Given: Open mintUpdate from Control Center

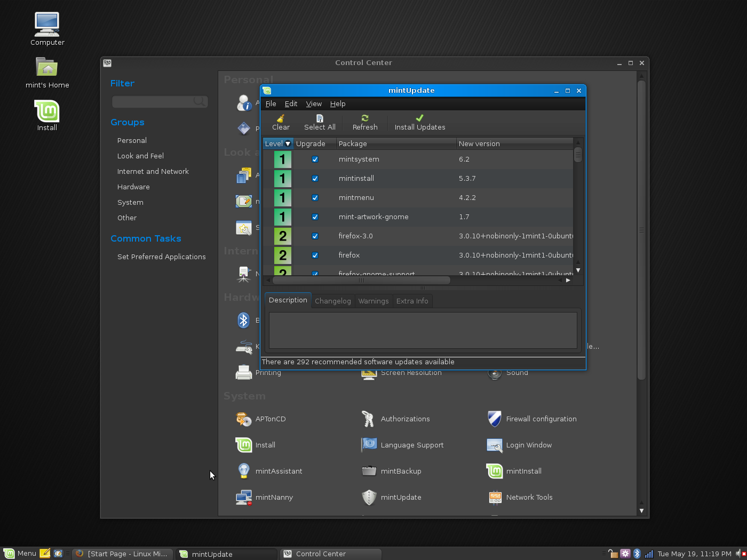Looking at the screenshot, I should pyautogui.click(x=392, y=498).
